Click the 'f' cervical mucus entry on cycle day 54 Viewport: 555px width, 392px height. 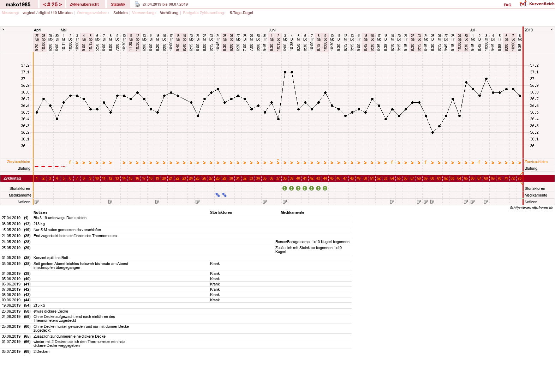point(392,162)
